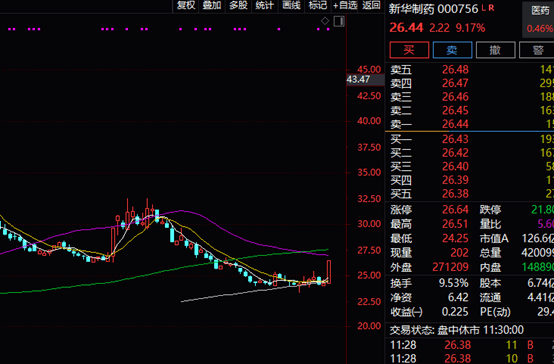Click 最高 value 26.51
The image size is (554, 364).
tap(455, 224)
